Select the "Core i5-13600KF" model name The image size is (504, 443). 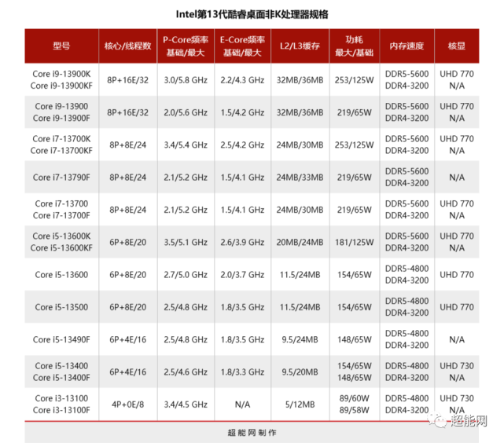[x=61, y=248]
